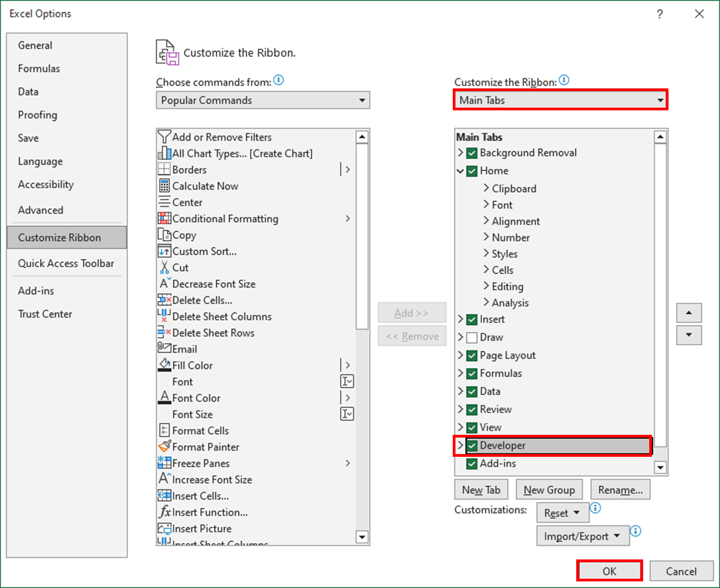Click the Cut scissors icon
720x588 pixels.
click(x=164, y=267)
